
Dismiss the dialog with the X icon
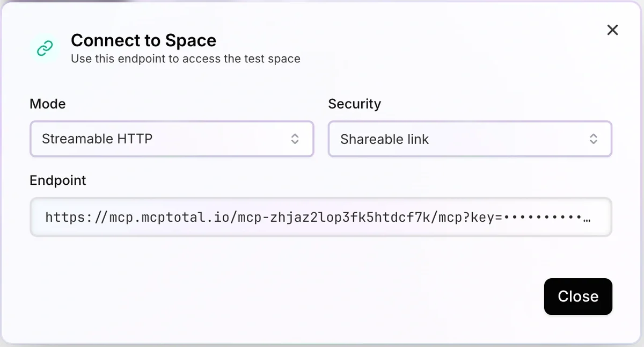[x=612, y=30]
